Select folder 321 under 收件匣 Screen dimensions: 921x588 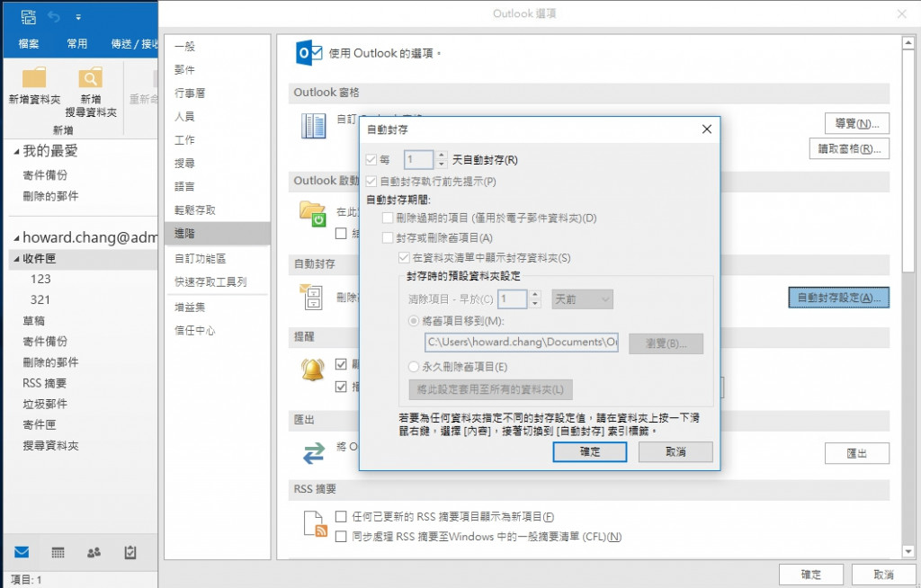coord(40,299)
